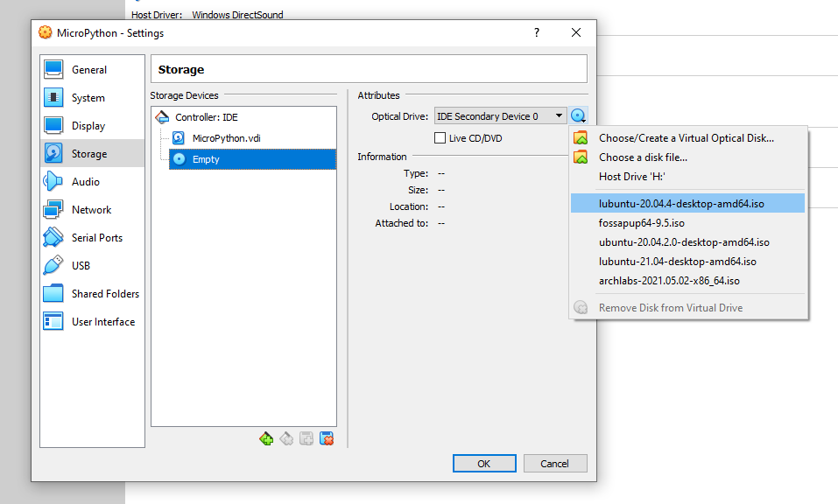Click Remove Disk from Virtual Drive entry
Image resolution: width=838 pixels, height=504 pixels.
pos(687,308)
